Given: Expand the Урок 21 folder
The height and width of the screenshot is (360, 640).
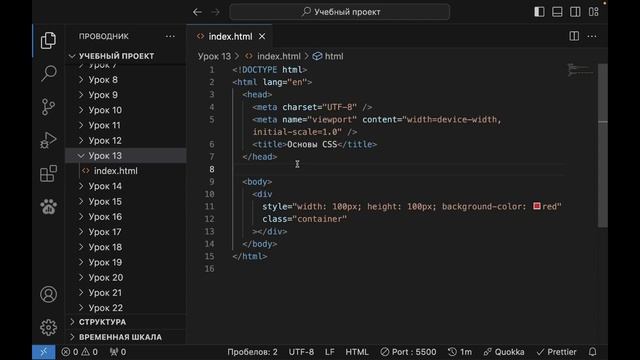Looking at the screenshot, I should [126, 293].
